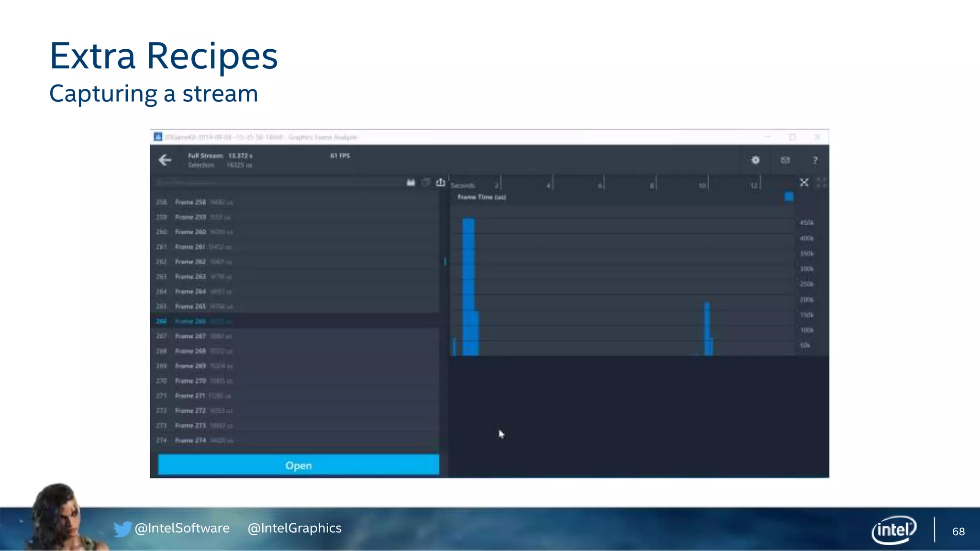This screenshot has width=980, height=551.
Task: Click the export share icon in list toolbar
Action: pos(440,182)
